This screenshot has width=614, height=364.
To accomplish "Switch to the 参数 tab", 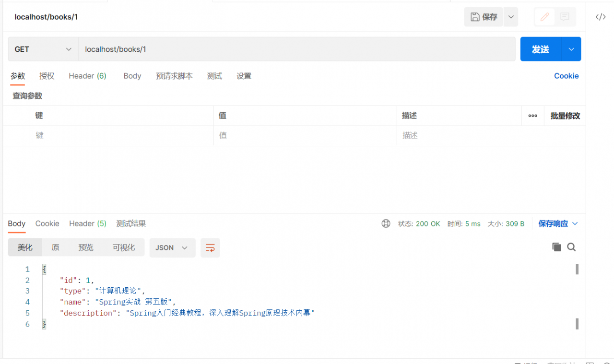I will (x=18, y=76).
